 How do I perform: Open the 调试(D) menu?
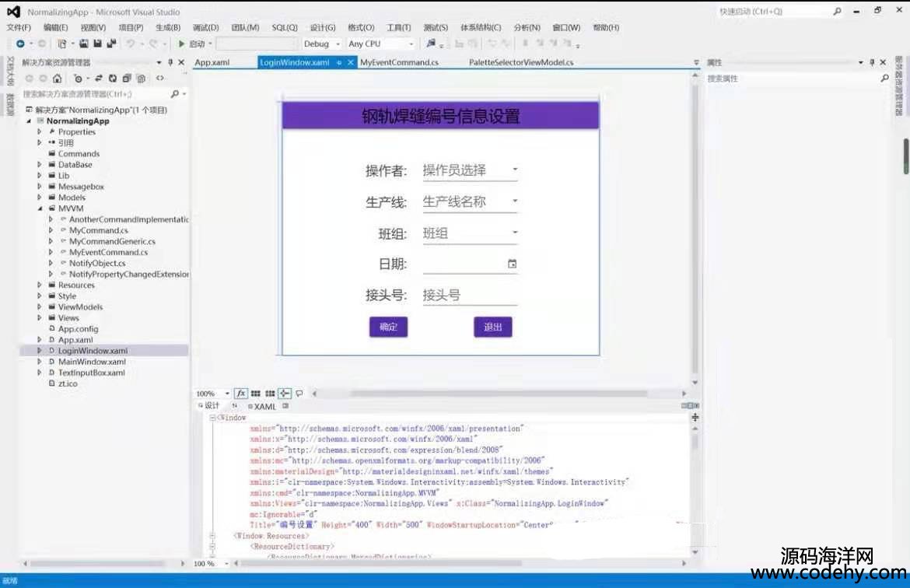(205, 28)
